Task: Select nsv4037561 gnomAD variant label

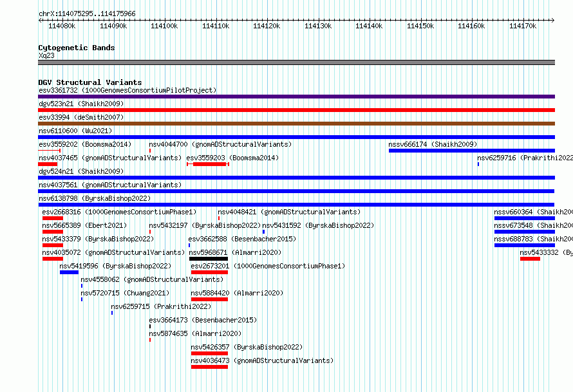Action: [x=110, y=185]
